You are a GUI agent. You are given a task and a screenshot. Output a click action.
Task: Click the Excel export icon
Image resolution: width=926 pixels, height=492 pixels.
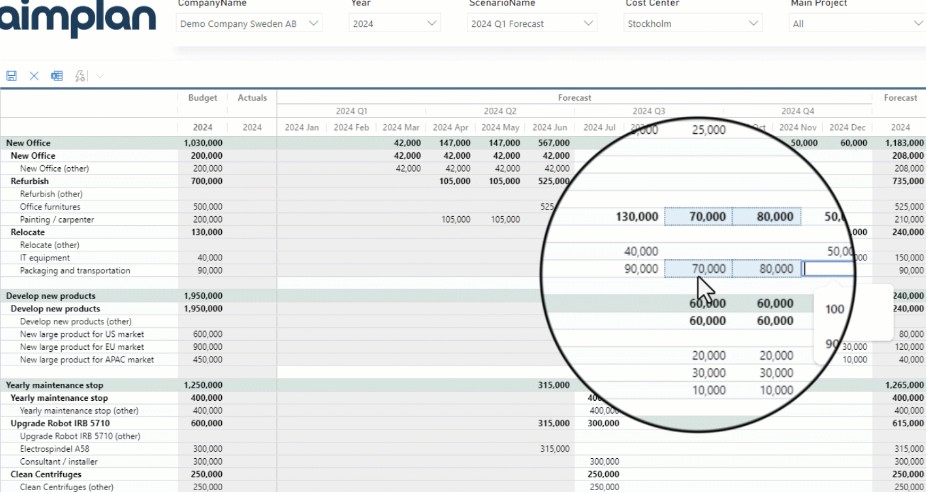(57, 76)
